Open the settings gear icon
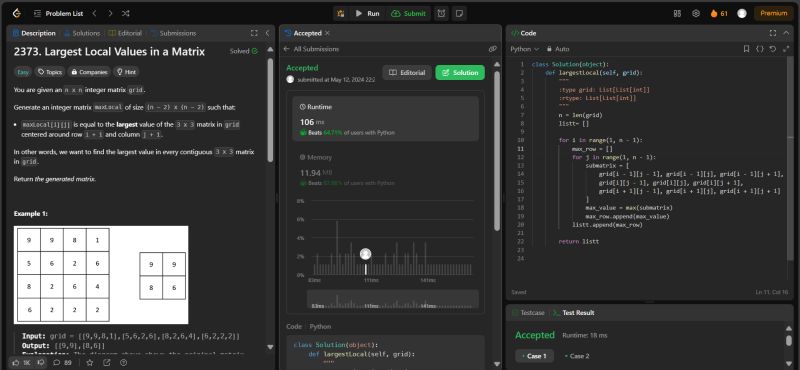 coord(696,14)
